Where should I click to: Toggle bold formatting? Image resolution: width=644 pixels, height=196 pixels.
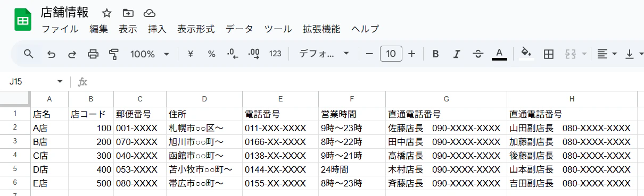click(x=436, y=54)
